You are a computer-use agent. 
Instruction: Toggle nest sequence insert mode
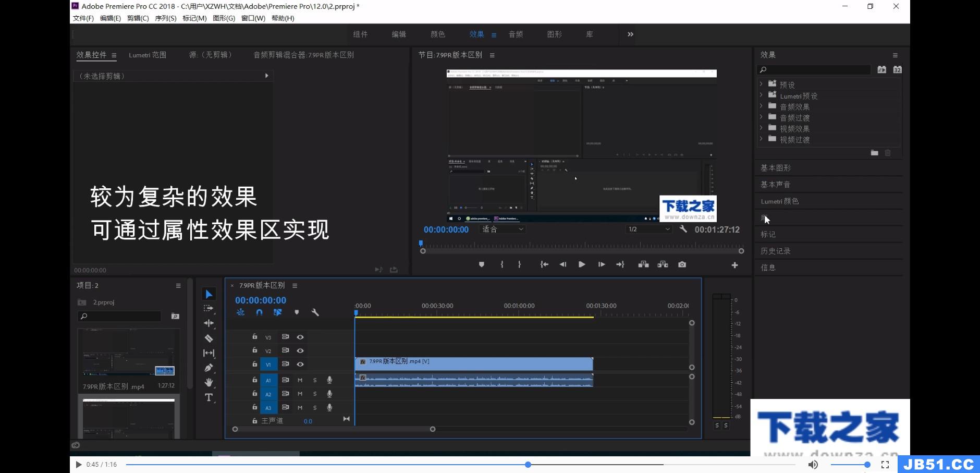pyautogui.click(x=240, y=312)
